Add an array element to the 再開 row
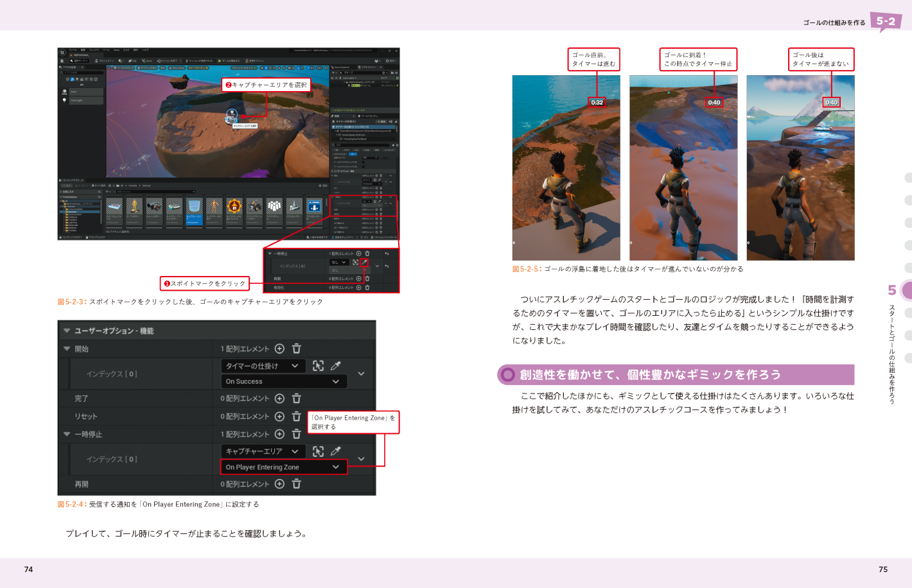This screenshot has width=912, height=588. (279, 484)
